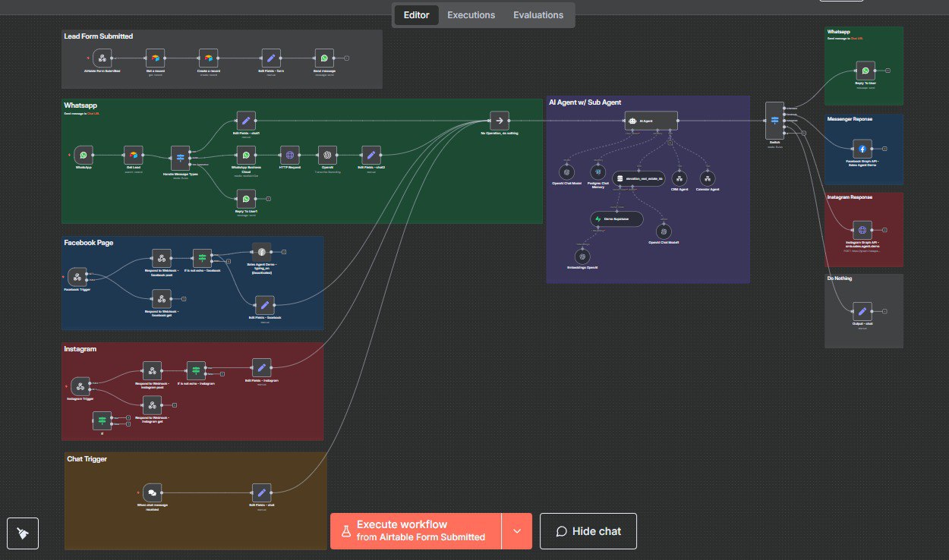
Task: Open the Calendar Agent tool node
Action: coord(708,178)
